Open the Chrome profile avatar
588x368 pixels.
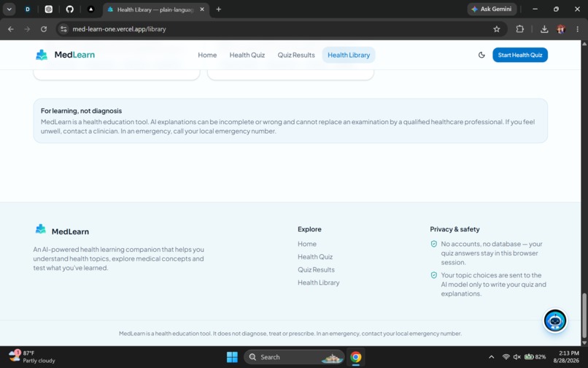tap(561, 29)
